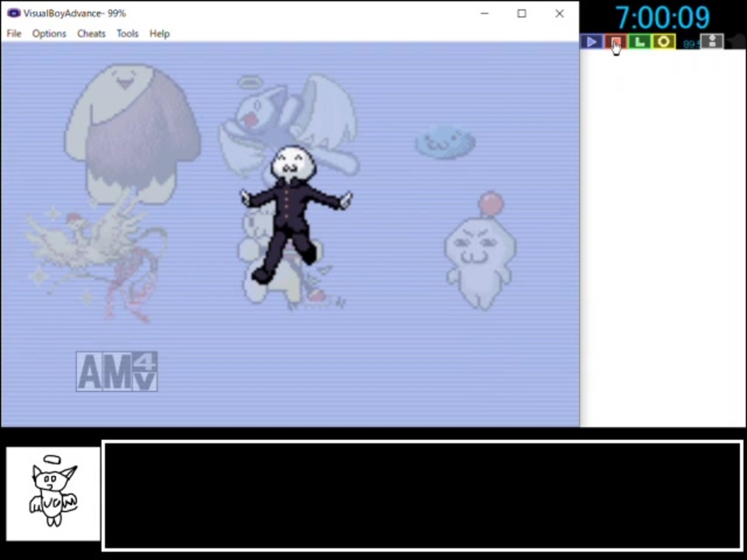Viewport: 747px width, 560px height.
Task: Click the green L lap button
Action: [x=640, y=42]
